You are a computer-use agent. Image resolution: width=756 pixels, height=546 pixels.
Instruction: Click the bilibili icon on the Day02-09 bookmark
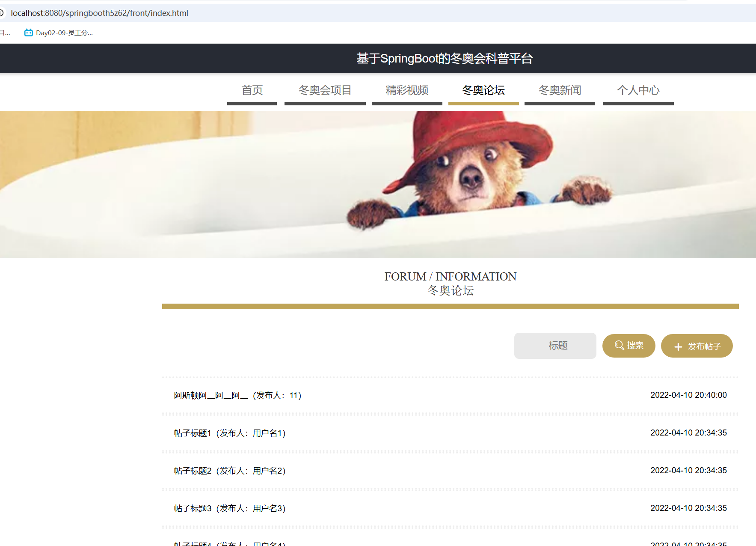(x=29, y=33)
